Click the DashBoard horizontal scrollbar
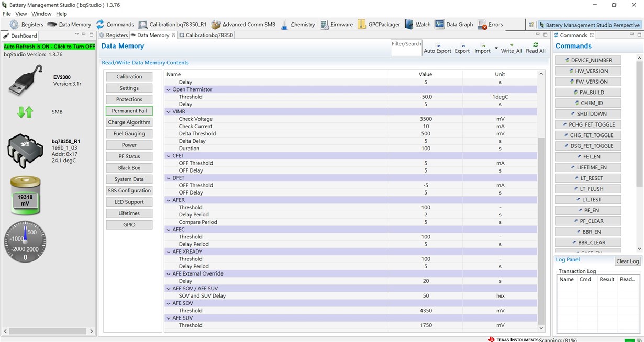Viewport: 644px width, 342px height. click(x=48, y=331)
